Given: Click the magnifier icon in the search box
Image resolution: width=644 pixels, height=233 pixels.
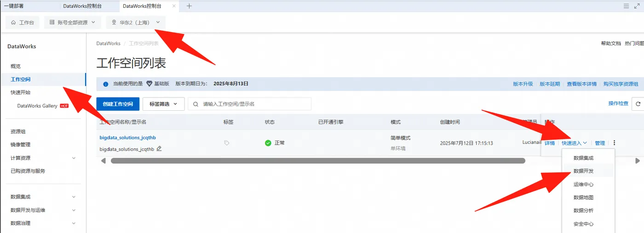Looking at the screenshot, I should coord(196,104).
